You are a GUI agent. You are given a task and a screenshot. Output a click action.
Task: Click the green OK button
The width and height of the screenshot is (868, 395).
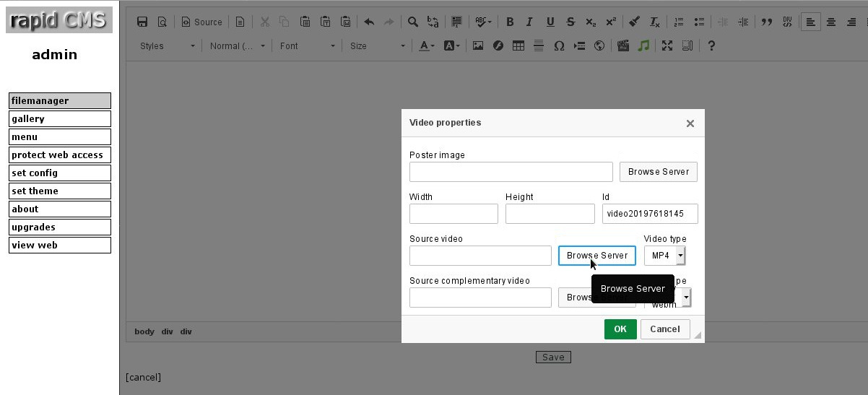pyautogui.click(x=620, y=329)
